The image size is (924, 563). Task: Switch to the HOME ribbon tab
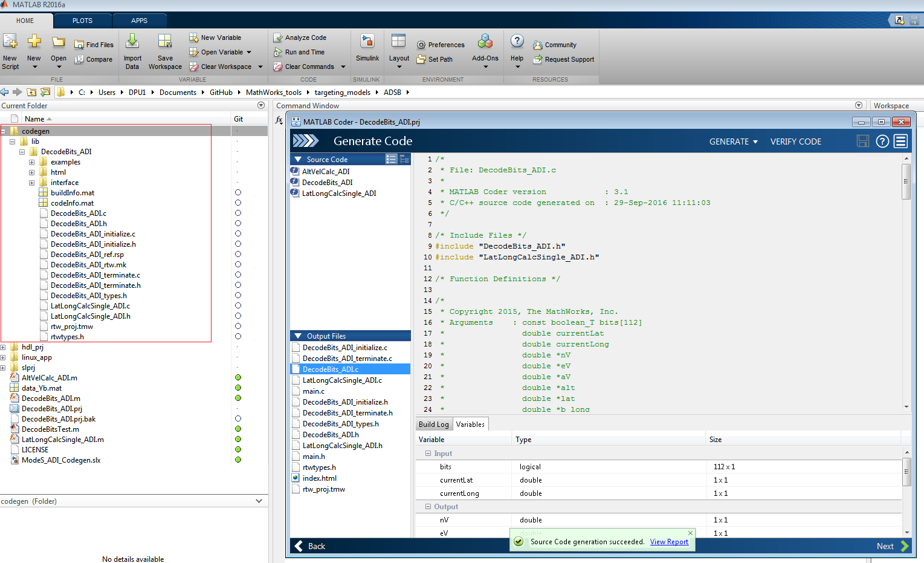click(x=25, y=21)
